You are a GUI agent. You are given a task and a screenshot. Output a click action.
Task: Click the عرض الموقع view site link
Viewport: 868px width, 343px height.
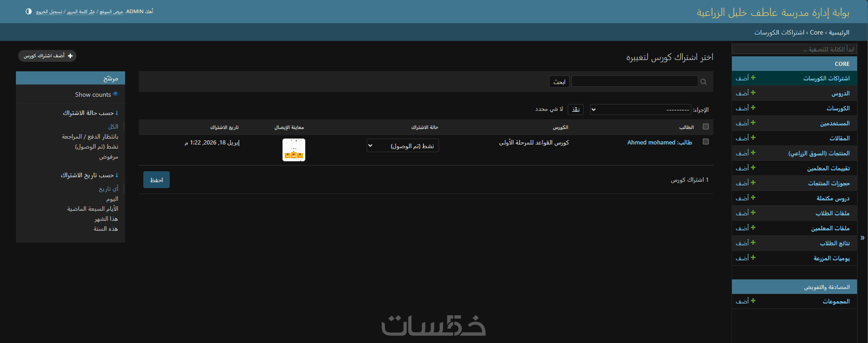(x=111, y=11)
